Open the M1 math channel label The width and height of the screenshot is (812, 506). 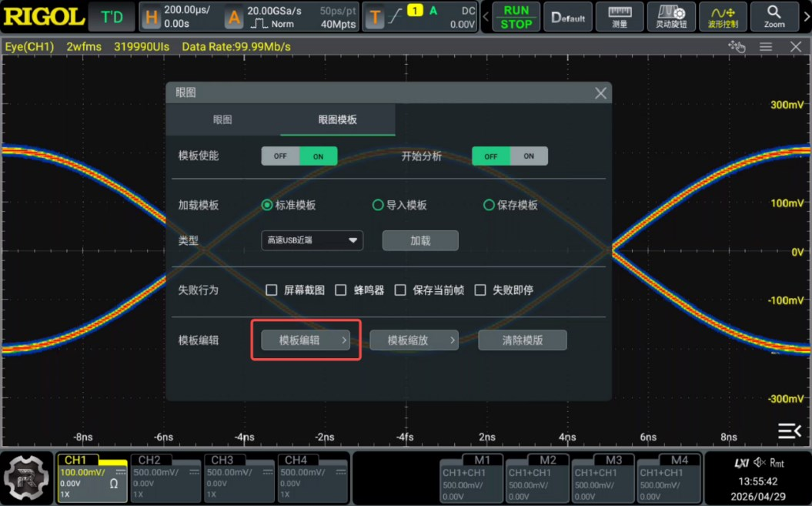point(482,460)
